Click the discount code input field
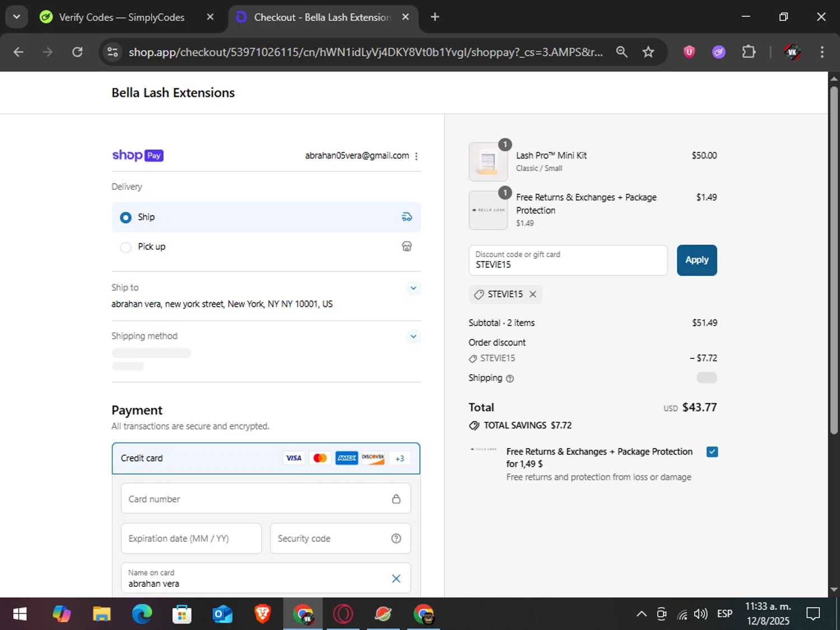The image size is (840, 630). (568, 260)
